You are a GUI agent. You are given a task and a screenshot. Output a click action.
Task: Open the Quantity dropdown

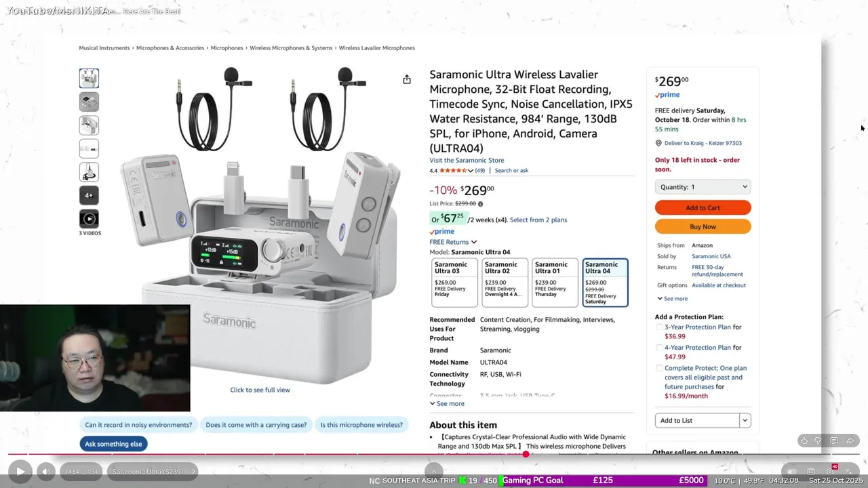click(703, 187)
